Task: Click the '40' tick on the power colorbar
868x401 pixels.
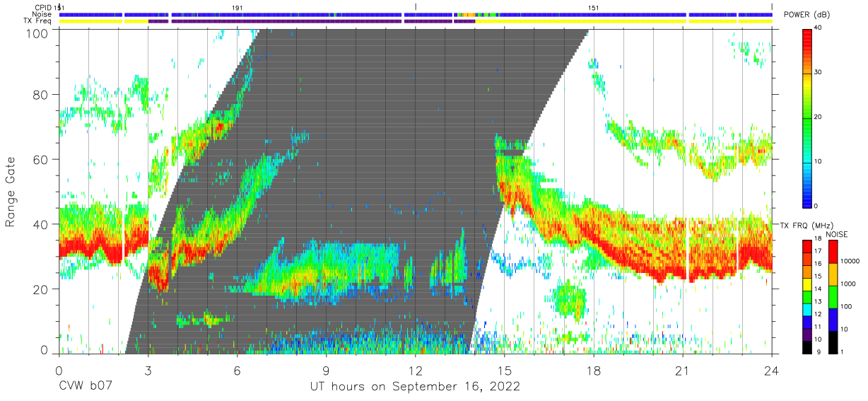Action: (x=819, y=28)
